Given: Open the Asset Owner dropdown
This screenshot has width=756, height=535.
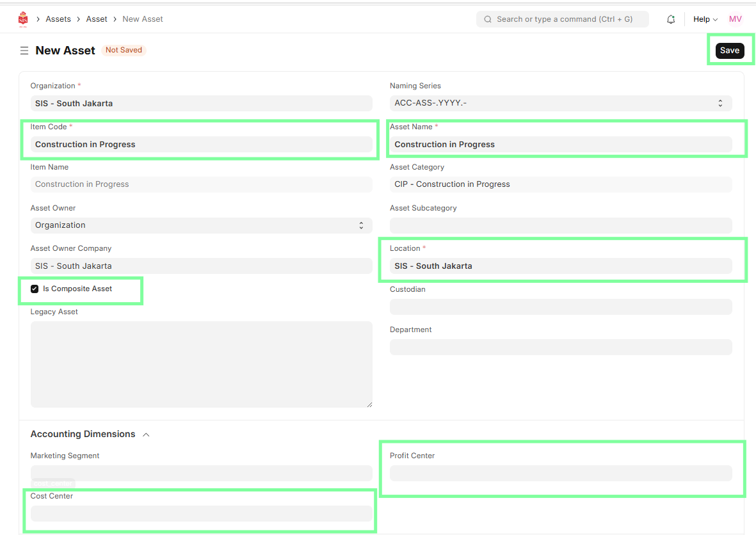Looking at the screenshot, I should coord(201,225).
